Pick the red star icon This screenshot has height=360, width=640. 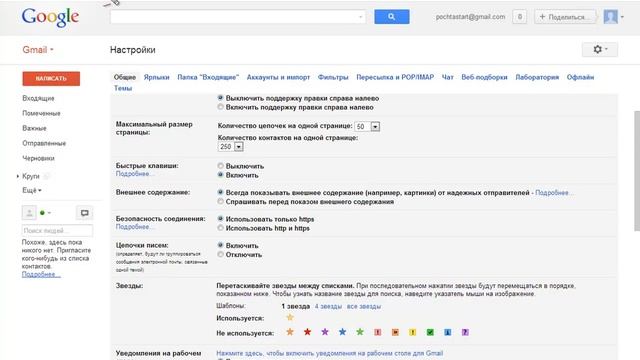click(307, 332)
